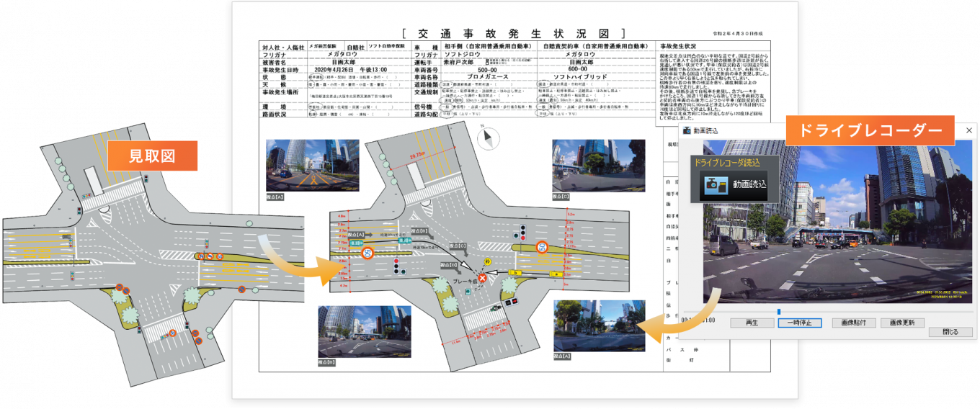
Task: Click the compass north indicator on diagram
Action: [490, 136]
